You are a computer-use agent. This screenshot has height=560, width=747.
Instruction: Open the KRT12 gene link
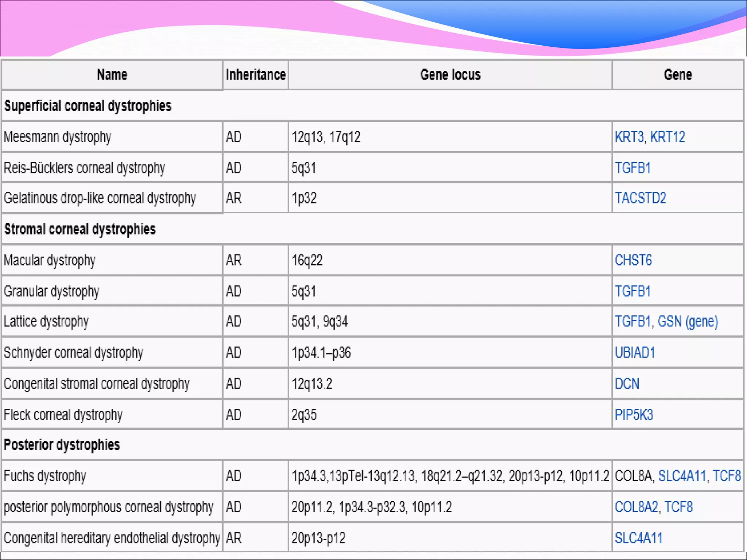click(x=667, y=137)
